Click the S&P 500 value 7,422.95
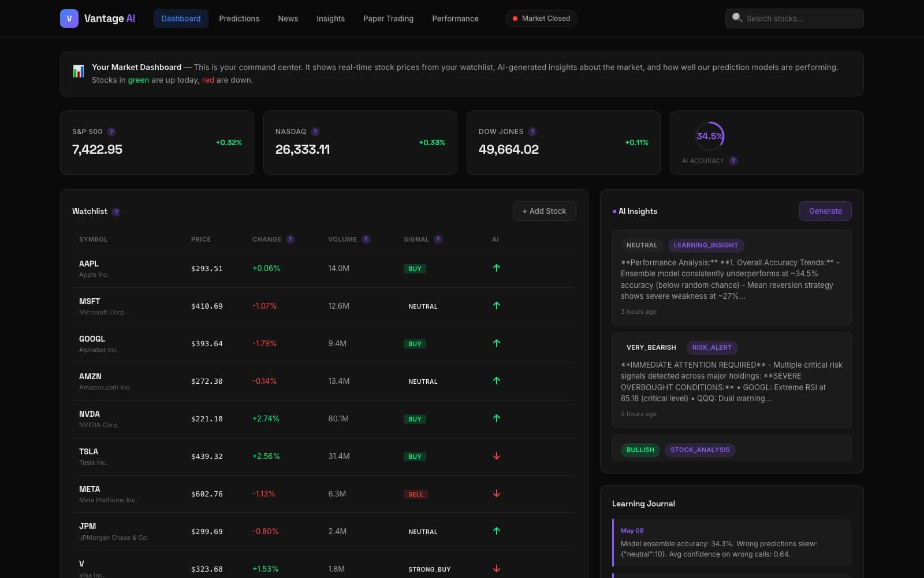Viewport: 924px width, 578px height. 97,149
